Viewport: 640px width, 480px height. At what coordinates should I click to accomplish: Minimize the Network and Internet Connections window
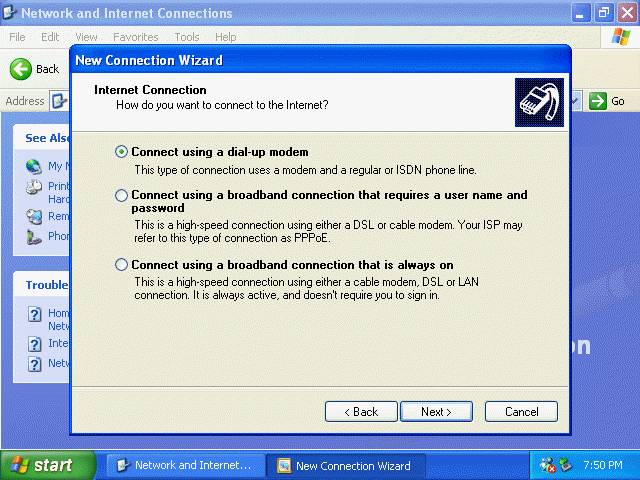click(x=580, y=13)
